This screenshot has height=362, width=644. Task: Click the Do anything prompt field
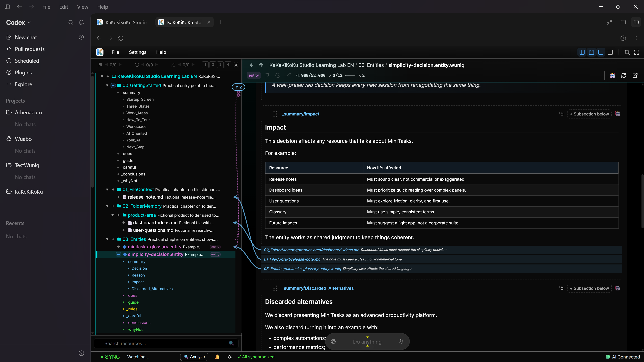pyautogui.click(x=367, y=342)
